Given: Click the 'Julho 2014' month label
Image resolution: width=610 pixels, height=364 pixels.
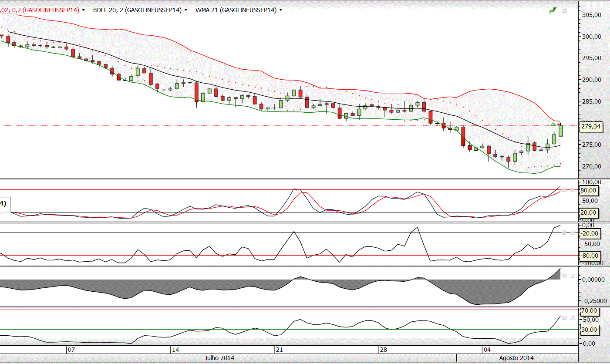Looking at the screenshot, I should point(219,358).
